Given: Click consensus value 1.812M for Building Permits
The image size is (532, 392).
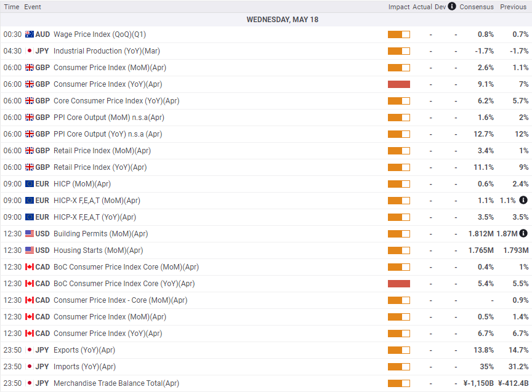Looking at the screenshot, I should (481, 234).
